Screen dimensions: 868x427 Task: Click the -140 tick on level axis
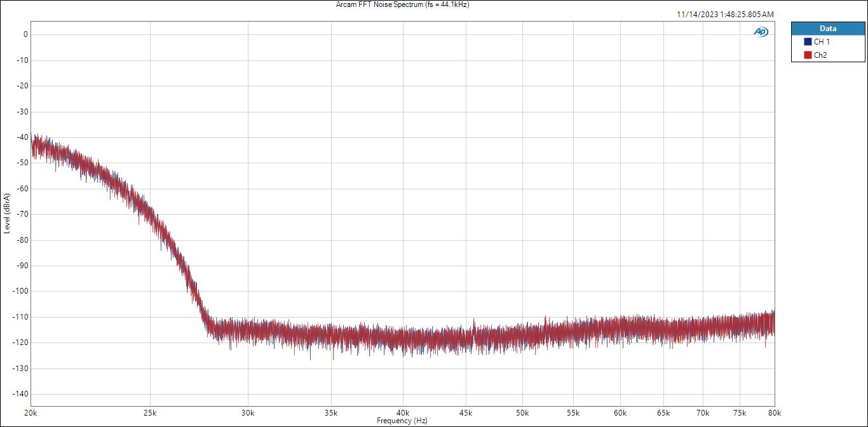pos(21,394)
